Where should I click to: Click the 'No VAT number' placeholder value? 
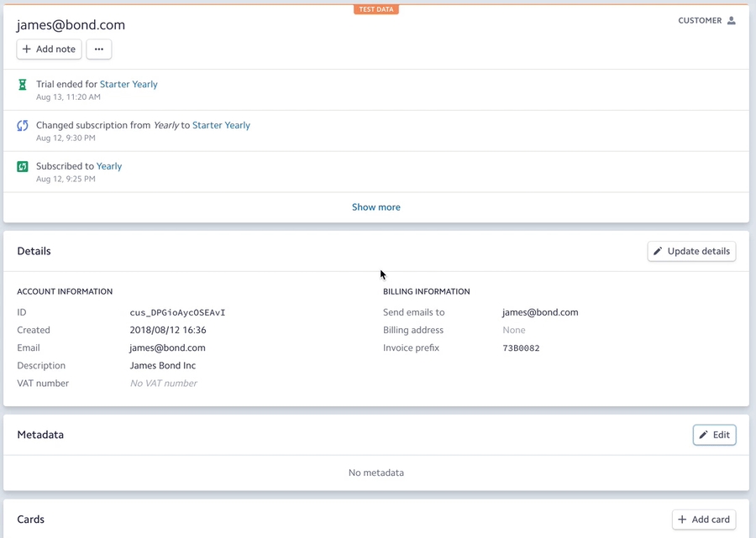coord(163,384)
